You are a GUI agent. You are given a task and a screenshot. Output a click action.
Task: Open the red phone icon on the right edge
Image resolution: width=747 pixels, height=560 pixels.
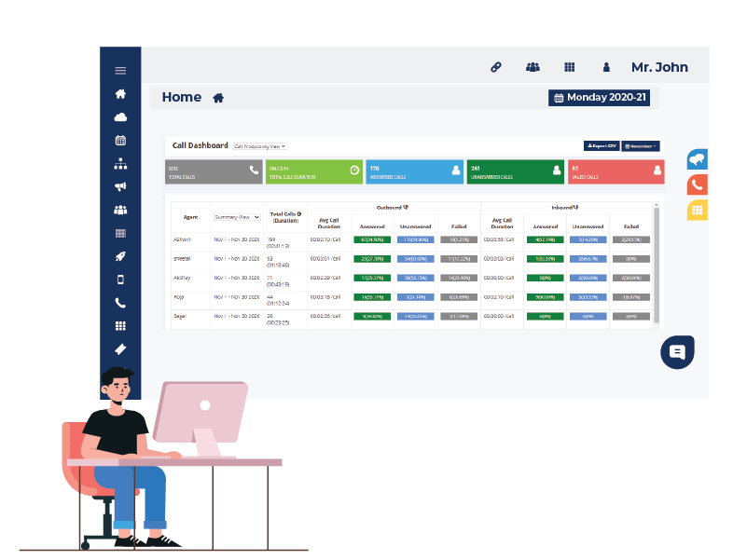[697, 184]
